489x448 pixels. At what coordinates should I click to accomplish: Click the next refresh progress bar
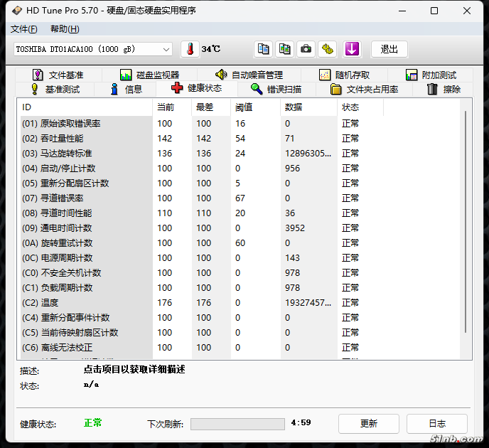pyautogui.click(x=237, y=424)
